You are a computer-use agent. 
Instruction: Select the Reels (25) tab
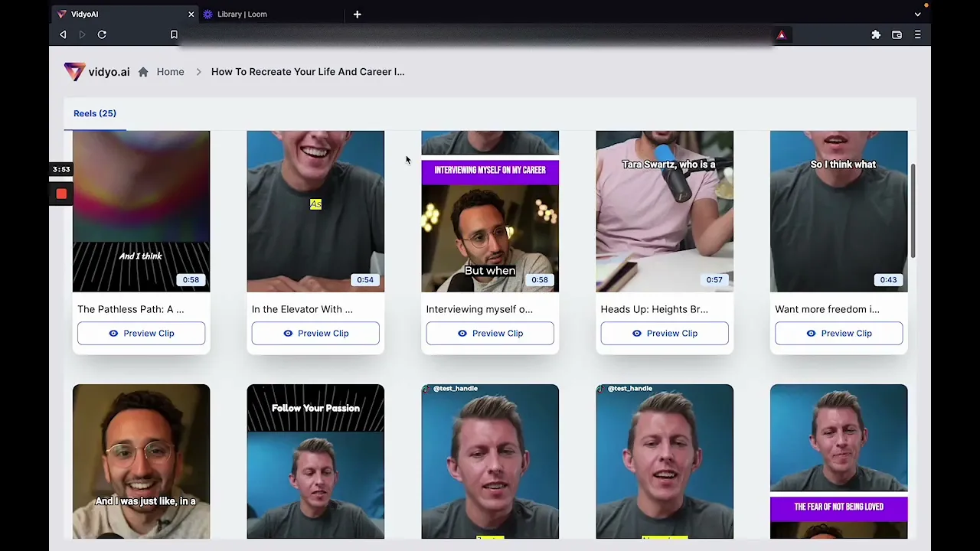95,113
